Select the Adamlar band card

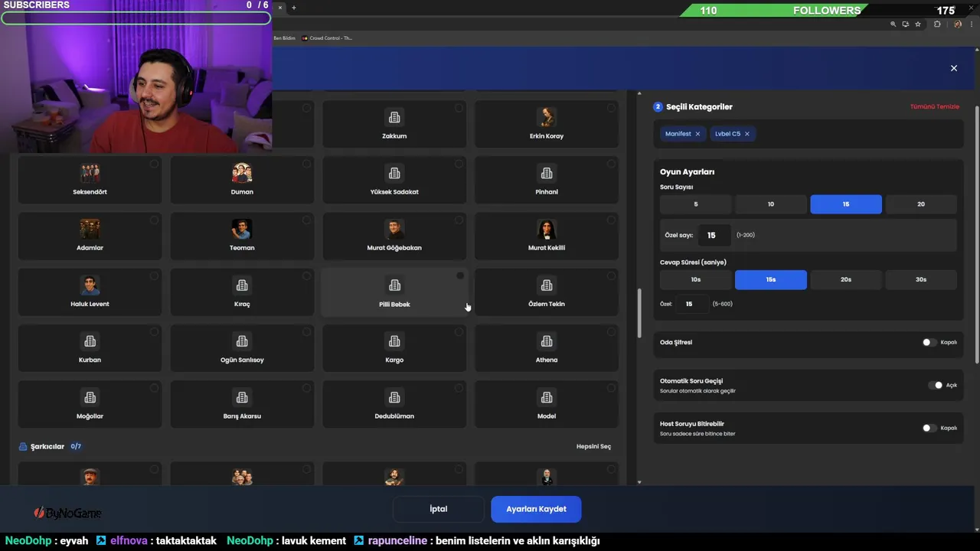(90, 236)
